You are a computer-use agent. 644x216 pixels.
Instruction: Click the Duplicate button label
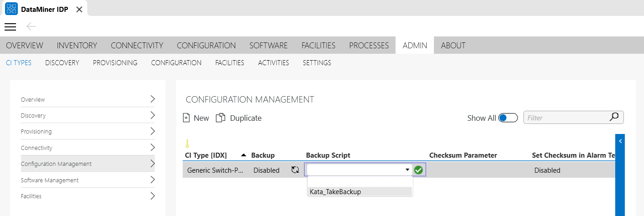[246, 118]
